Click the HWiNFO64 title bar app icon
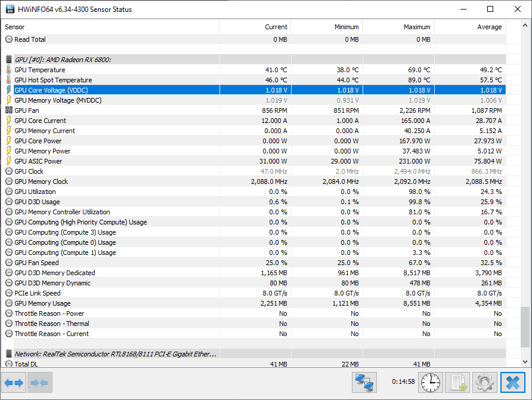The width and height of the screenshot is (532, 400). pyautogui.click(x=10, y=9)
